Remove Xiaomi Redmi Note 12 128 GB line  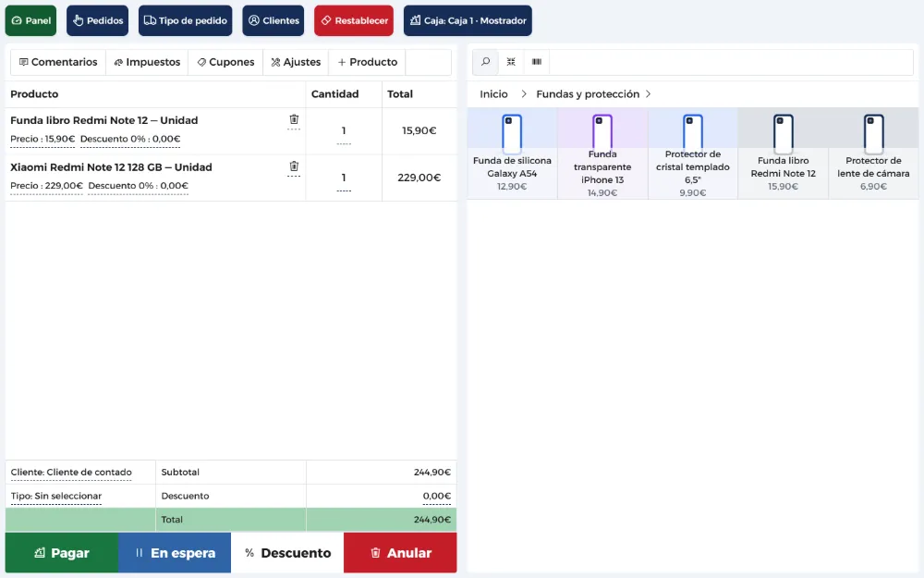click(294, 166)
